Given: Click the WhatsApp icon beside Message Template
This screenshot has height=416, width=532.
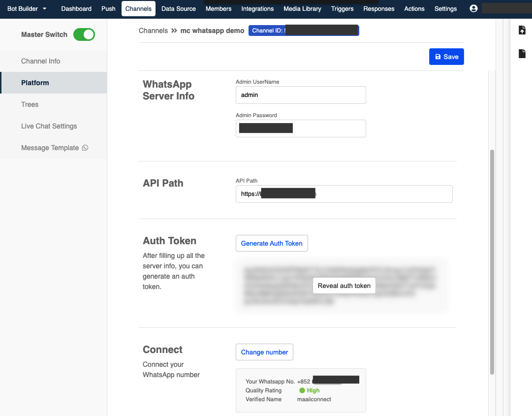Looking at the screenshot, I should tap(85, 148).
